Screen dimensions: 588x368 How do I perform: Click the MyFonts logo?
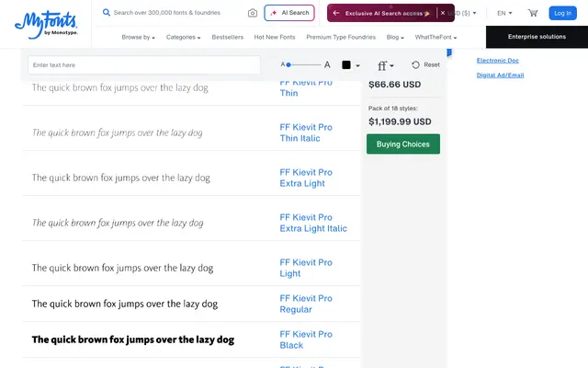[x=46, y=25]
